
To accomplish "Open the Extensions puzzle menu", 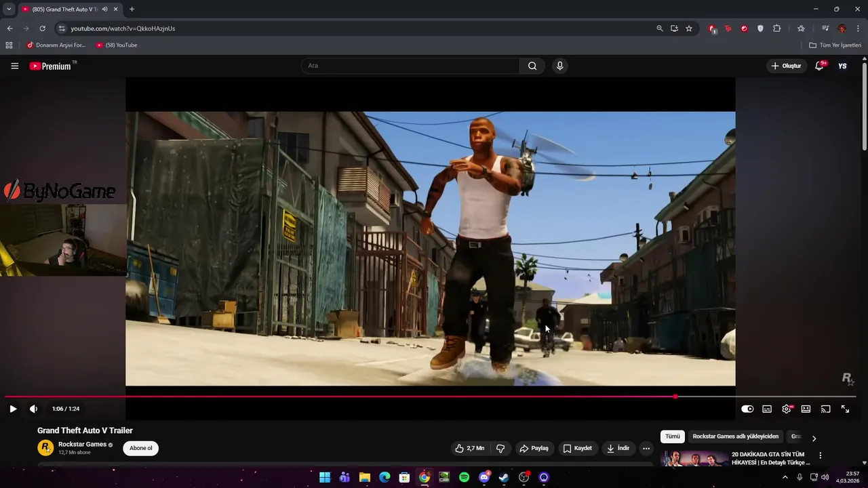I will (x=777, y=28).
